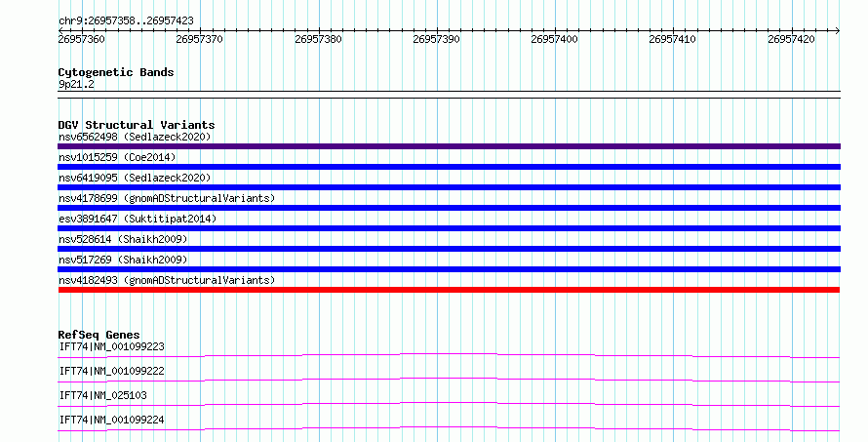Open IFT74|NM_025103 transcript label
868x442 pixels.
[102, 396]
